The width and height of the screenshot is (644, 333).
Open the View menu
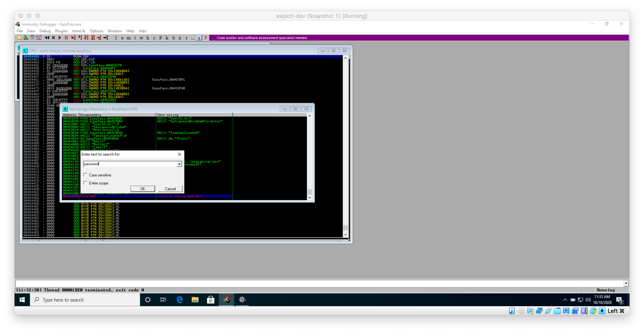[31, 31]
